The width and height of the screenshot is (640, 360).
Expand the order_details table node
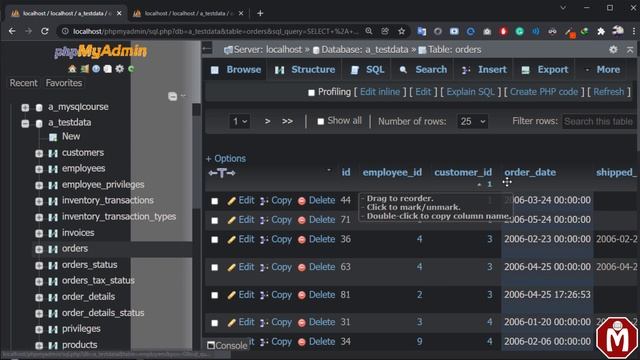(x=39, y=297)
